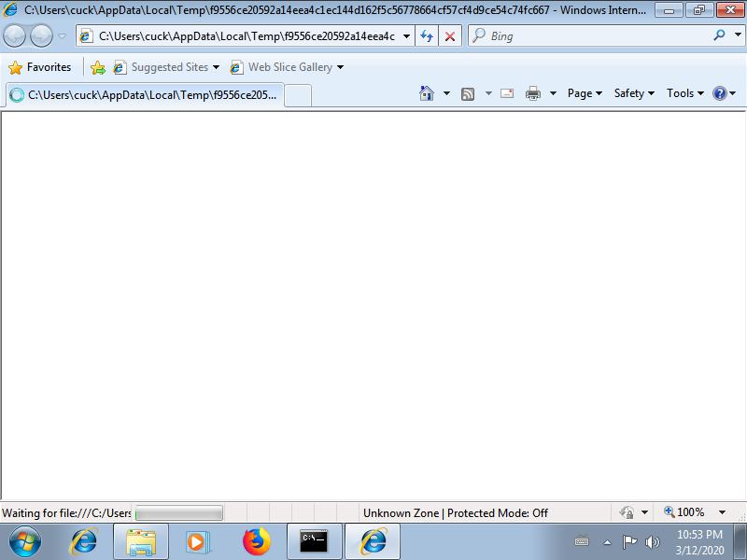Open Firefox from the taskbar

pyautogui.click(x=256, y=541)
